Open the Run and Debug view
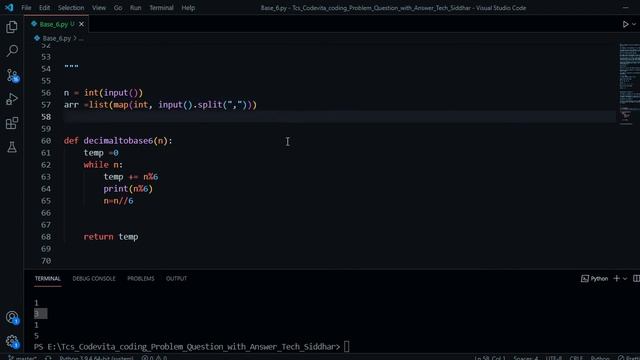Screen dimensions: 640x360 [12, 99]
